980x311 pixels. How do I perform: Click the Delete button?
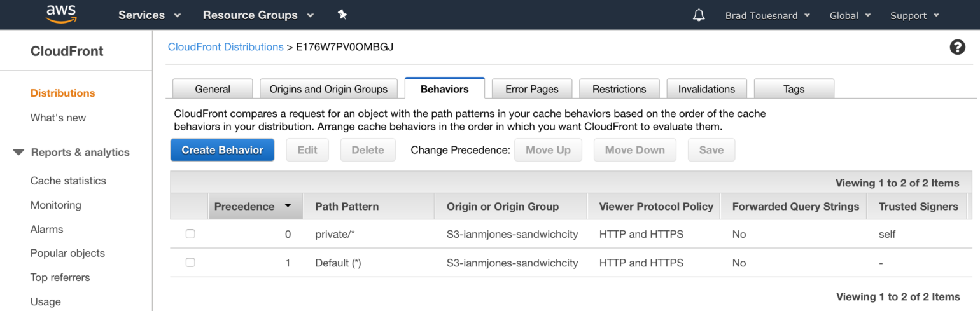368,150
